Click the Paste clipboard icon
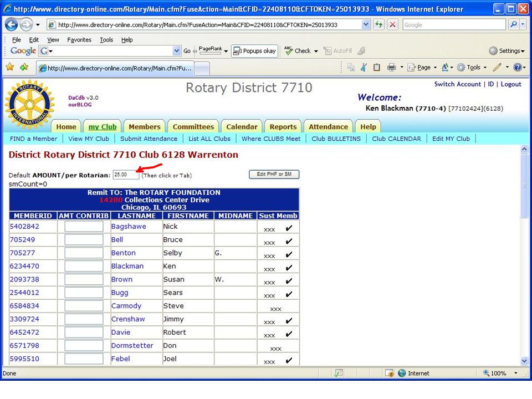 (377, 67)
